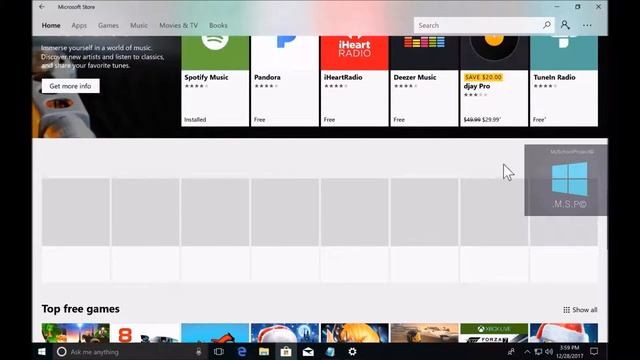This screenshot has height=360, width=640.
Task: Click the Get more info button
Action: click(x=70, y=86)
